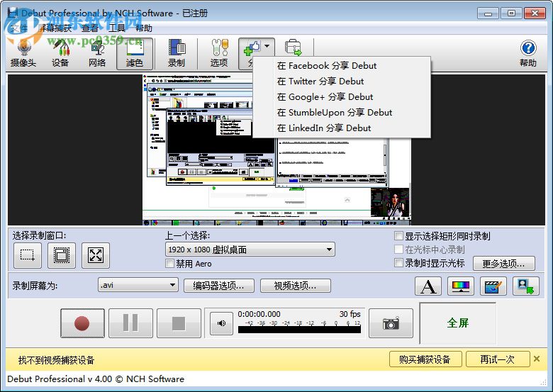This screenshot has height=392, width=553.
Task: Click the audio level meter bar
Action: point(299,330)
